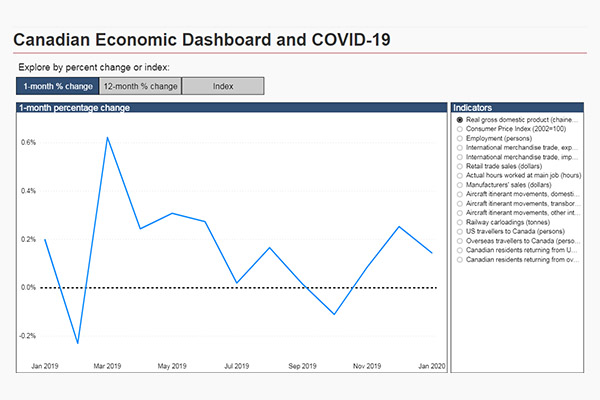Image resolution: width=600 pixels, height=400 pixels.
Task: Choose Actual hours worked at main job
Action: 460,176
